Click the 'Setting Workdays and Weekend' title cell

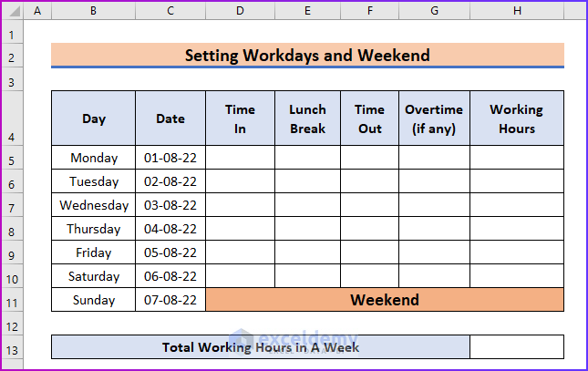pos(307,56)
